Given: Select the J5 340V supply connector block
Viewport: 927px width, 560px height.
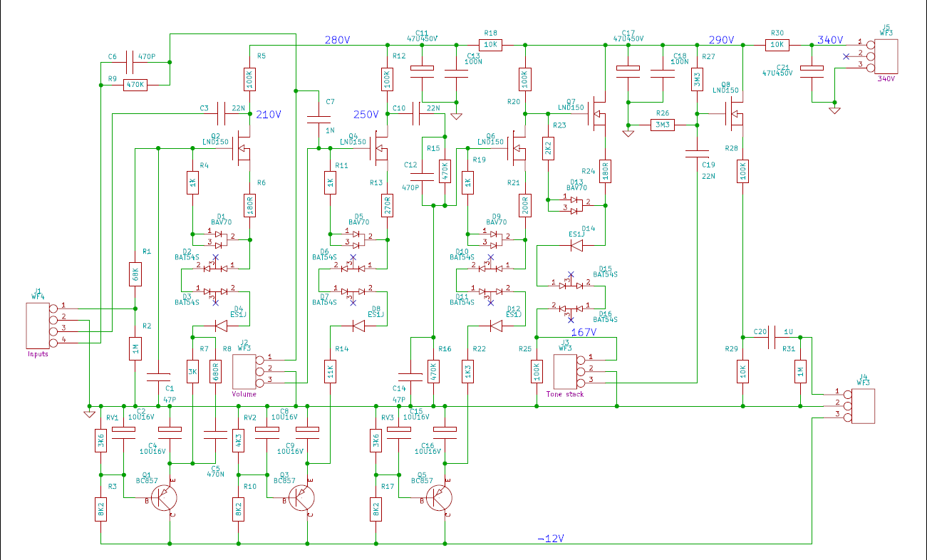Looking at the screenshot, I should 883,55.
